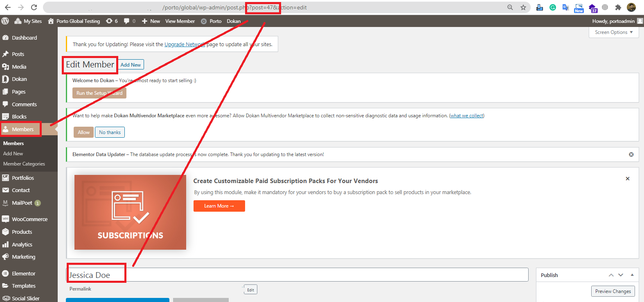644x302 pixels.
Task: Click the browser forward arrow
Action: click(21, 7)
